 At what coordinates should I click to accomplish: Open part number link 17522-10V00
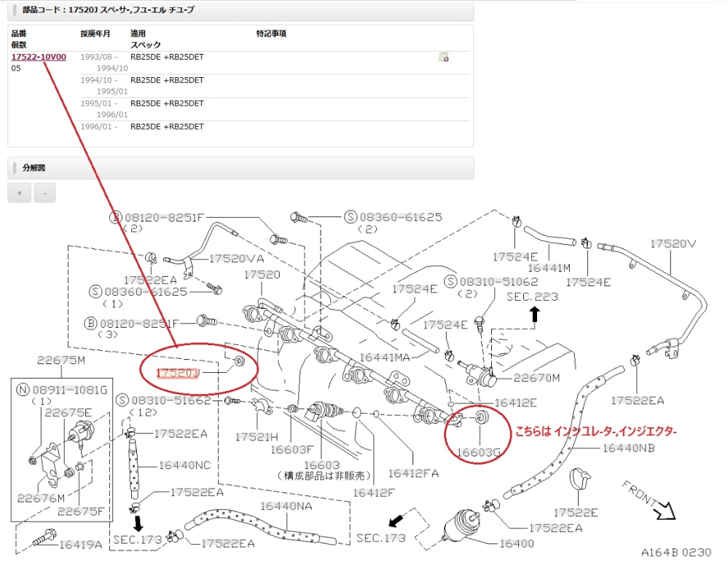tap(39, 57)
